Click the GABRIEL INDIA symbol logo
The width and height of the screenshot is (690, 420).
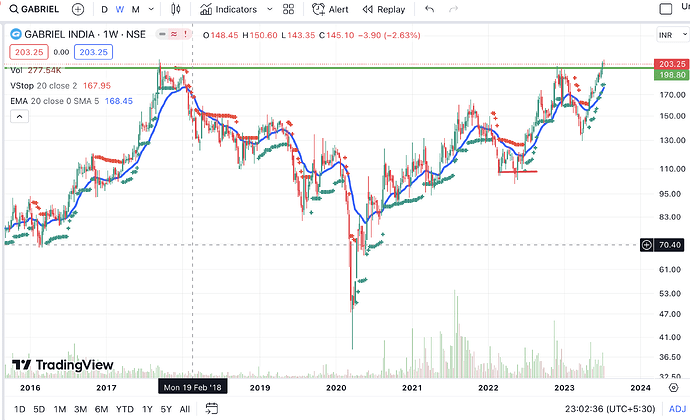point(16,34)
